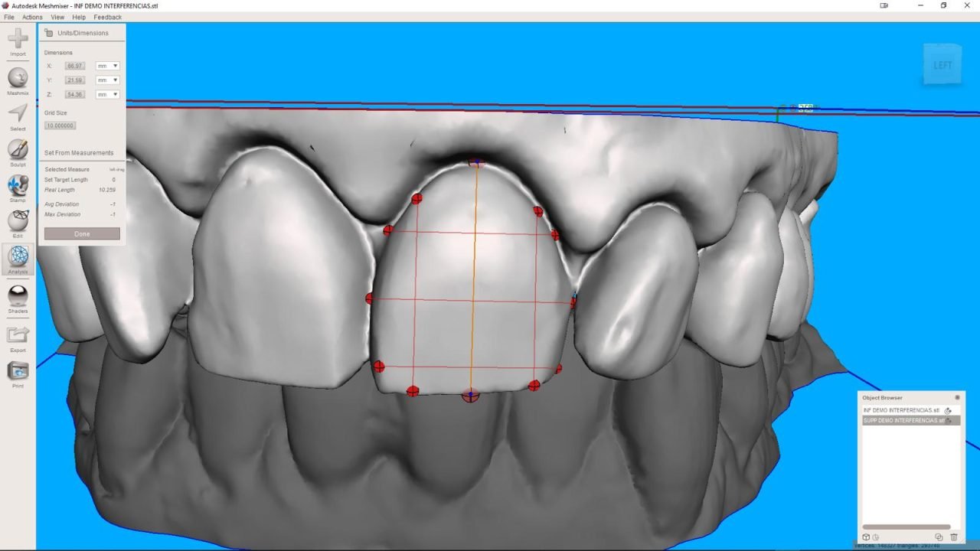Image resolution: width=980 pixels, height=551 pixels.
Task: Open the Y dimension units dropdown
Action: coord(107,80)
